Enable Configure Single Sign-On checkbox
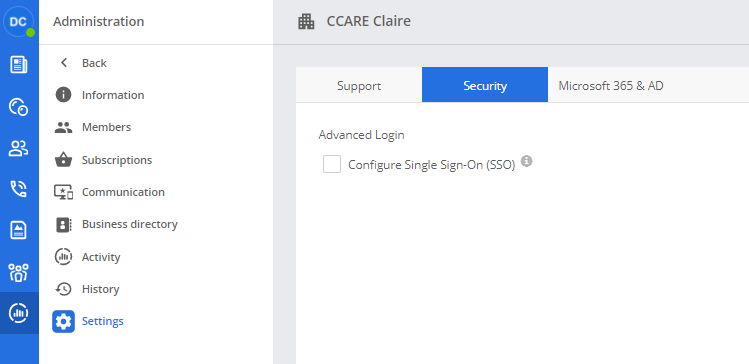Viewport: 749px width, 364px height. pyautogui.click(x=332, y=164)
